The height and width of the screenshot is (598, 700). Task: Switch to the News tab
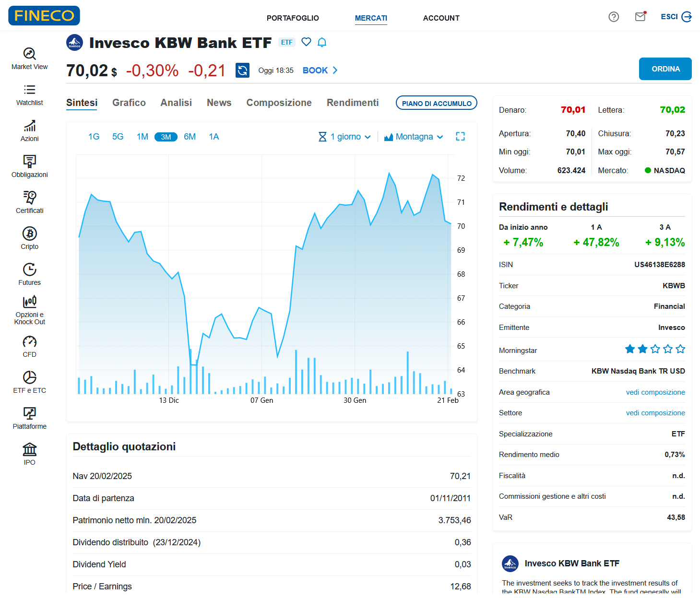click(x=219, y=103)
